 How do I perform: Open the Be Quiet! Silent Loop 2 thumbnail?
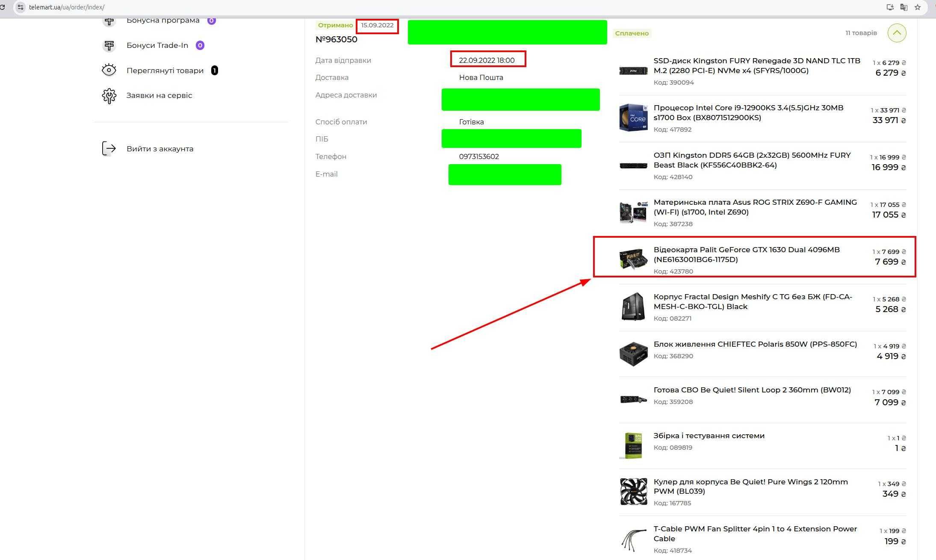[x=633, y=399]
